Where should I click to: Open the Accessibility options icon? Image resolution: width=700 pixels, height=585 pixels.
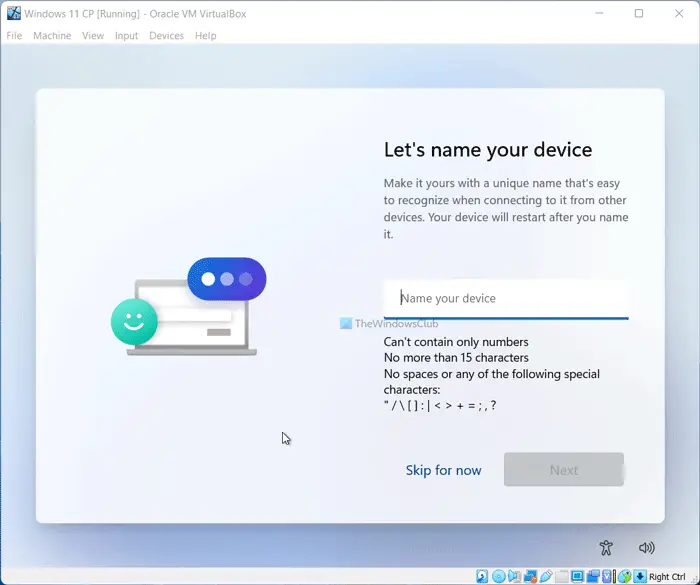[x=606, y=547]
